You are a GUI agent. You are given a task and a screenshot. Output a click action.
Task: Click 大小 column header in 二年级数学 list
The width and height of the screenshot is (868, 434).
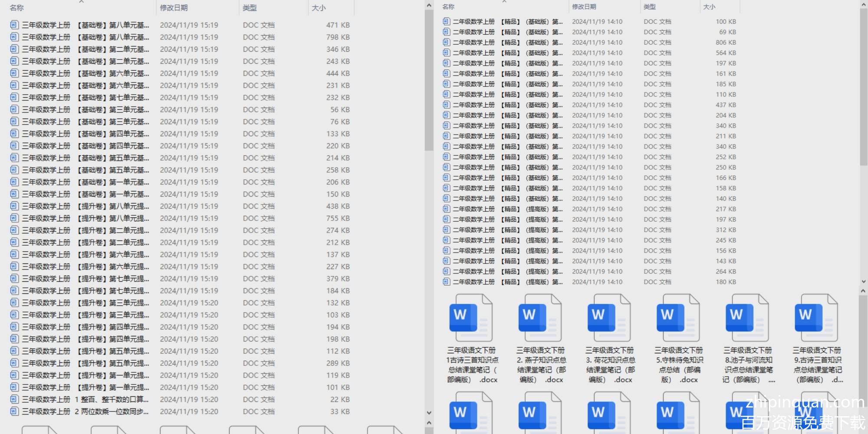[x=709, y=7]
